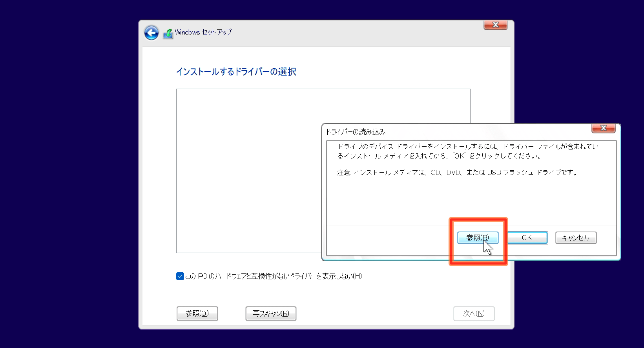Click the Windows Setup icon in title bar
The image size is (644, 348).
168,34
